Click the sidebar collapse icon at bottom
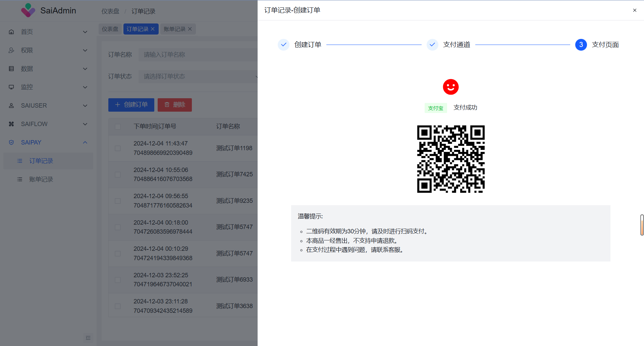Viewport: 644px width, 346px height. 88,338
